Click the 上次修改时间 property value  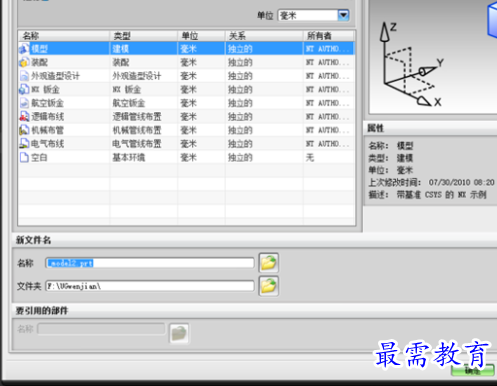[x=461, y=182]
